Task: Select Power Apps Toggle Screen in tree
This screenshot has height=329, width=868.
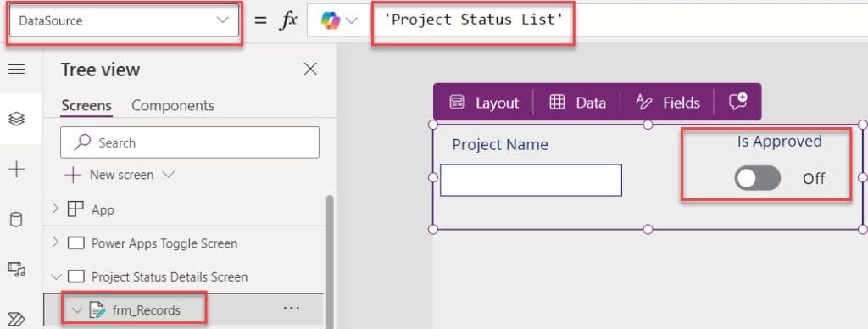Action: 164,243
